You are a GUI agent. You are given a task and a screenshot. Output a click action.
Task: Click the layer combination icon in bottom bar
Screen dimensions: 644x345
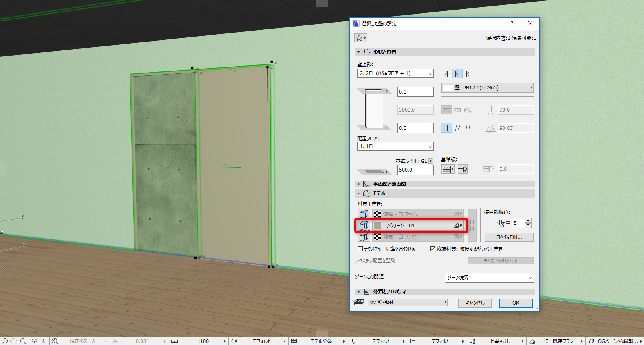click(x=234, y=341)
